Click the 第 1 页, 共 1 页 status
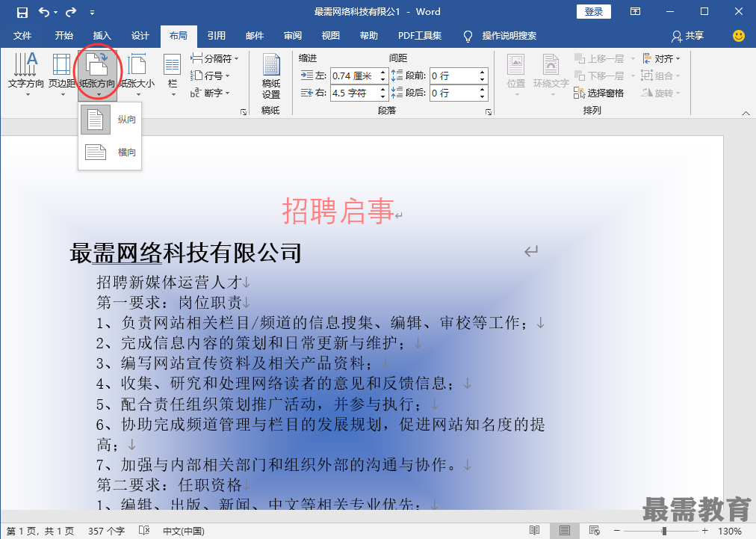 pos(40,532)
